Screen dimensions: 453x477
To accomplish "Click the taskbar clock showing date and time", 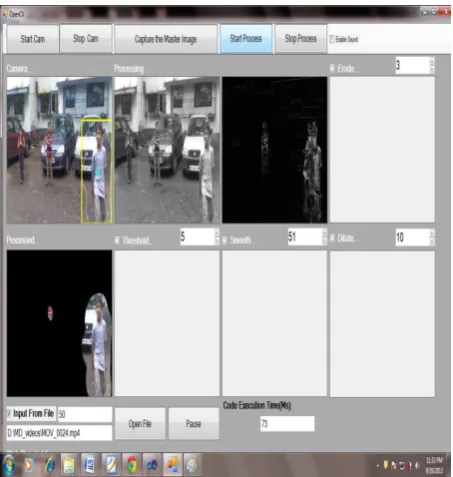I will 434,465.
